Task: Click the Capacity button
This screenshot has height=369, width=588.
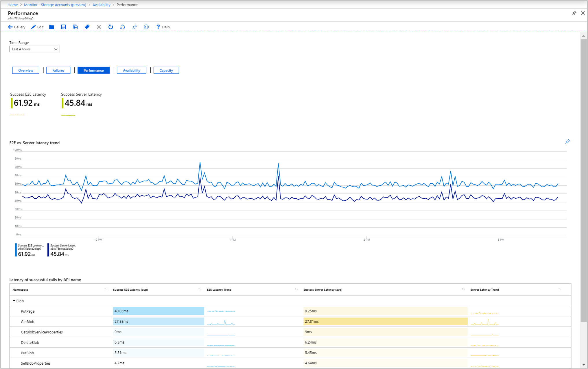Action: click(x=166, y=71)
